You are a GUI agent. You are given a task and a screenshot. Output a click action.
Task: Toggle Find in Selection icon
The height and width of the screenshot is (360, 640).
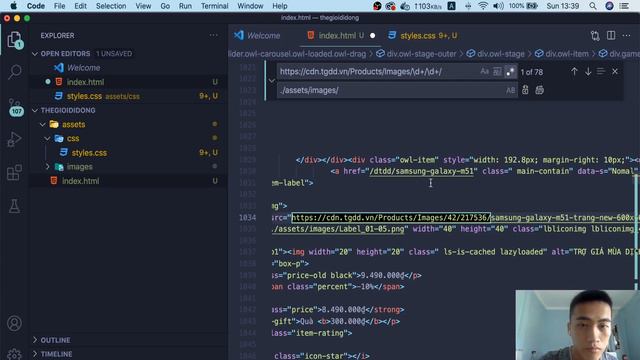(x=601, y=71)
